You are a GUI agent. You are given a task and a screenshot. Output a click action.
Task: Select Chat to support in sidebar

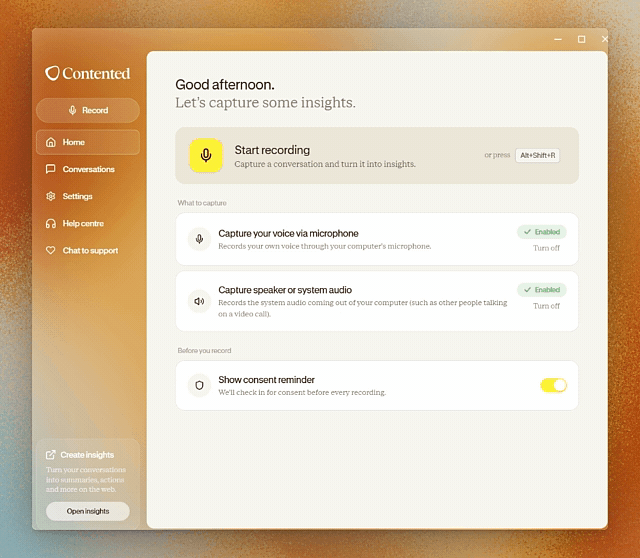[88, 250]
